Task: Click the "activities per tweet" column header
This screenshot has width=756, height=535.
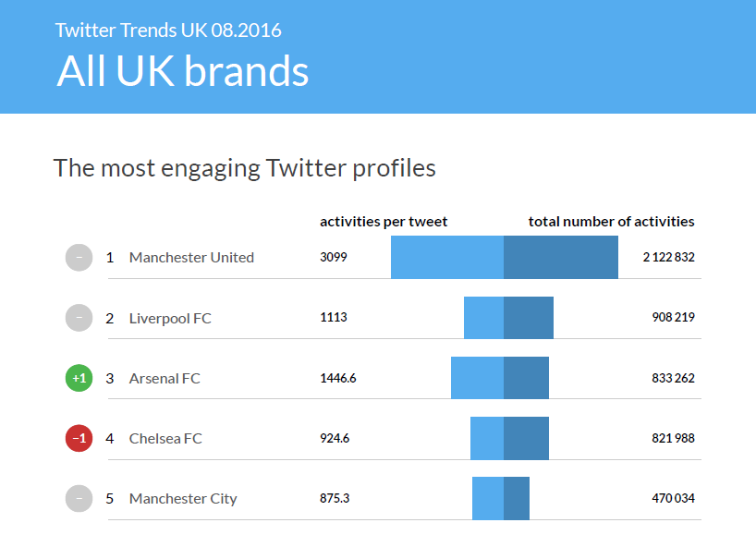Action: (384, 222)
